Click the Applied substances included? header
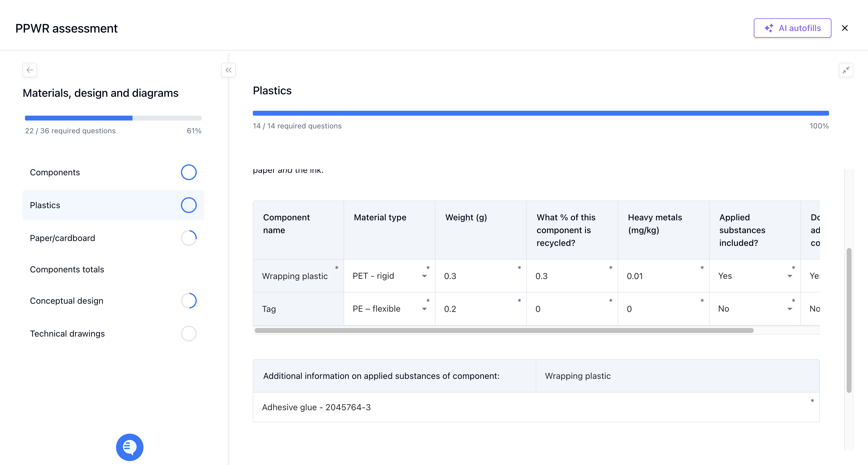This screenshot has height=465, width=868. pyautogui.click(x=755, y=230)
